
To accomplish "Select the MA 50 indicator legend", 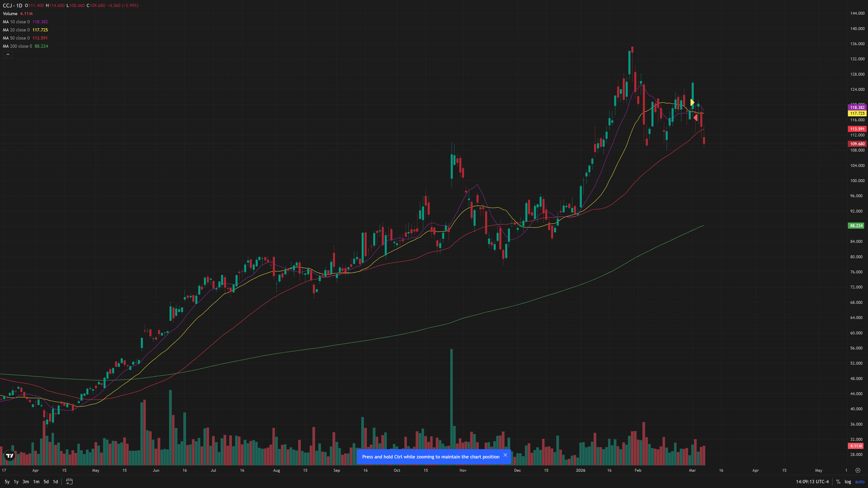I will pyautogui.click(x=16, y=38).
